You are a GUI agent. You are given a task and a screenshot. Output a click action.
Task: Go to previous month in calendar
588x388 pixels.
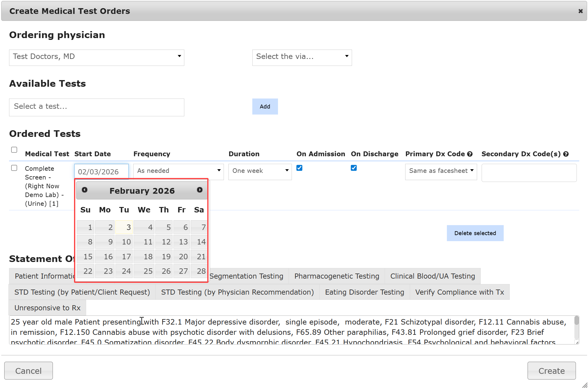[85, 190]
